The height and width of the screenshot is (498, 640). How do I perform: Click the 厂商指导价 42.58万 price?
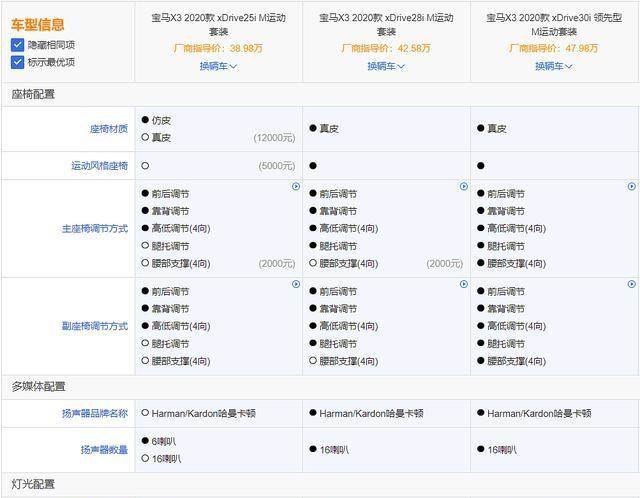pos(386,48)
